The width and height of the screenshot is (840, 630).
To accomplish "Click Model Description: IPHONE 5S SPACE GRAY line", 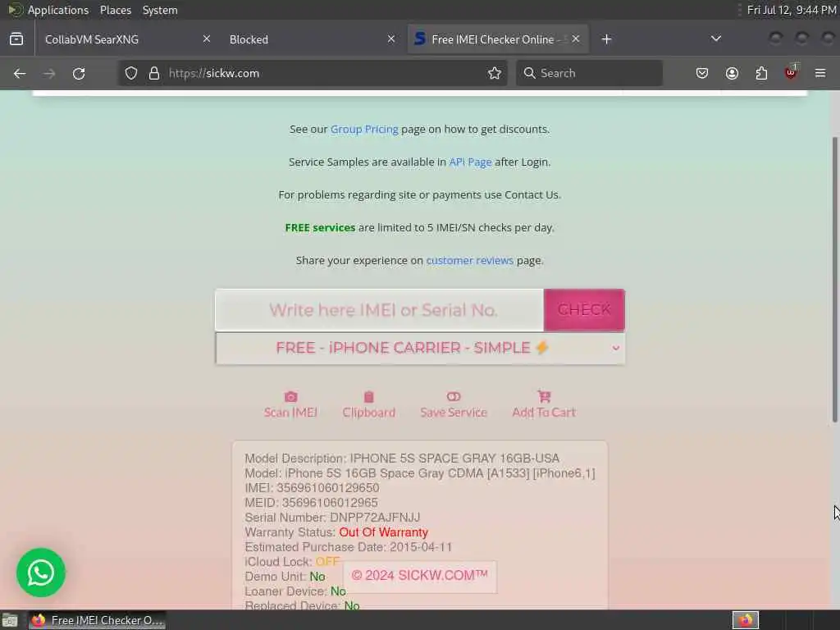I will pyautogui.click(x=402, y=459).
